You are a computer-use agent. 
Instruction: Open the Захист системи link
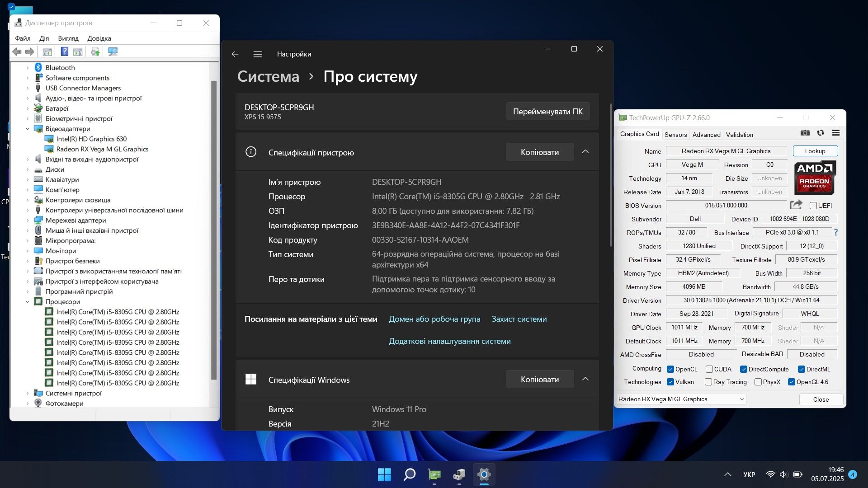pos(519,319)
